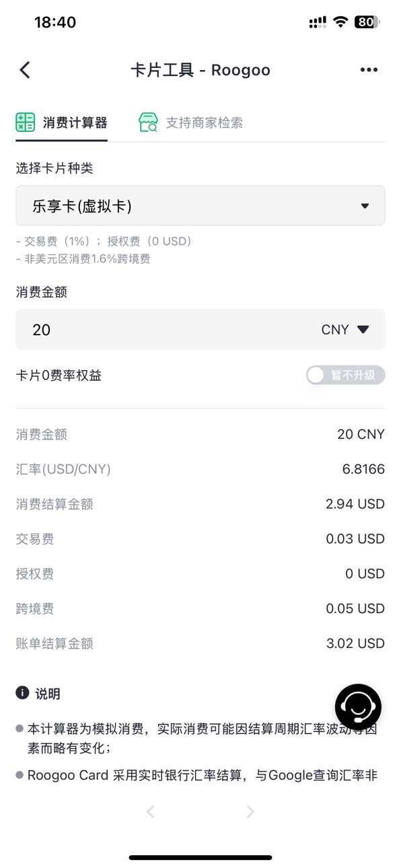Screen dimensions: 401x868
Task: Toggle the 卡片0费率权益 switch
Action: coord(346,375)
